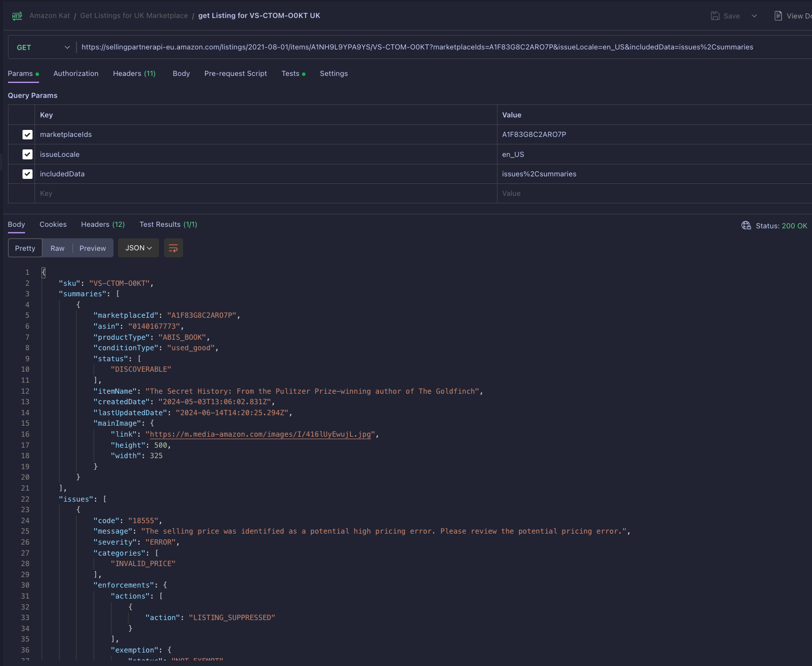Click the issueLocale key cell
The height and width of the screenshot is (666, 812).
266,154
